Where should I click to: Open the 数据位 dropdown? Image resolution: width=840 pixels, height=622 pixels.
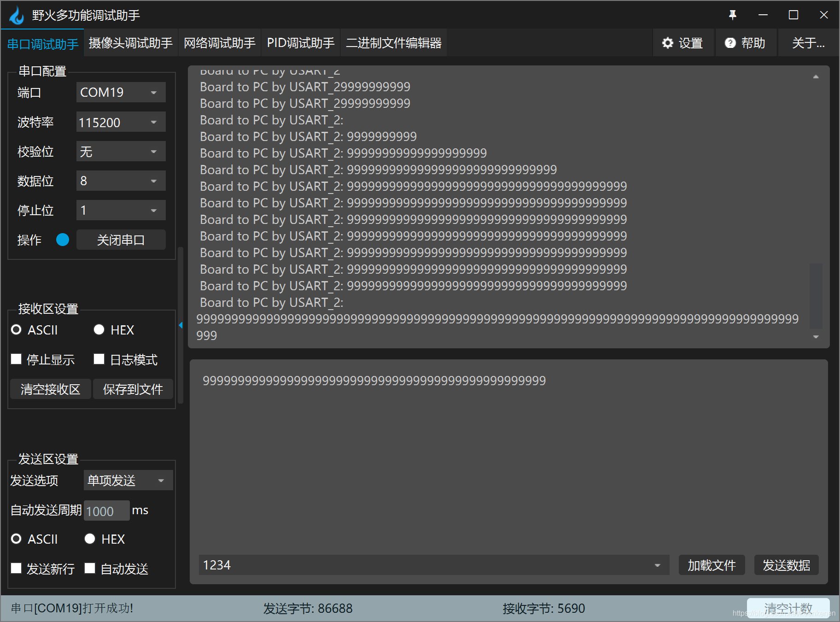pos(121,181)
